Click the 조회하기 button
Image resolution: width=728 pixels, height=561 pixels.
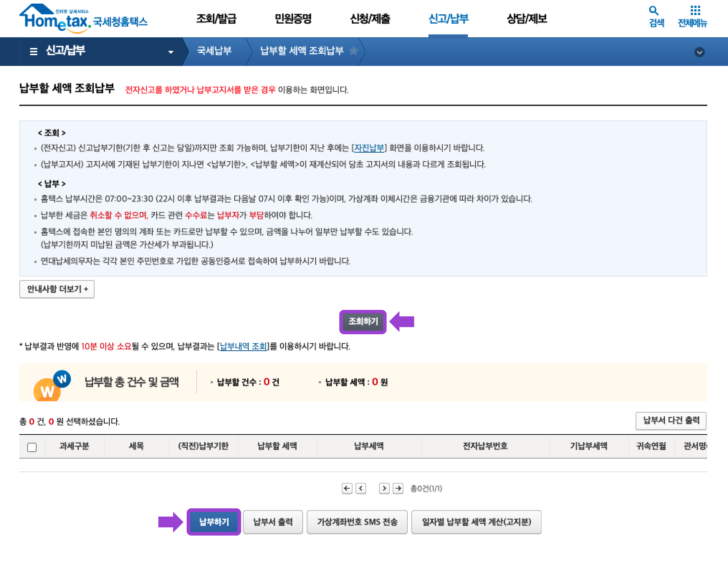coord(363,322)
